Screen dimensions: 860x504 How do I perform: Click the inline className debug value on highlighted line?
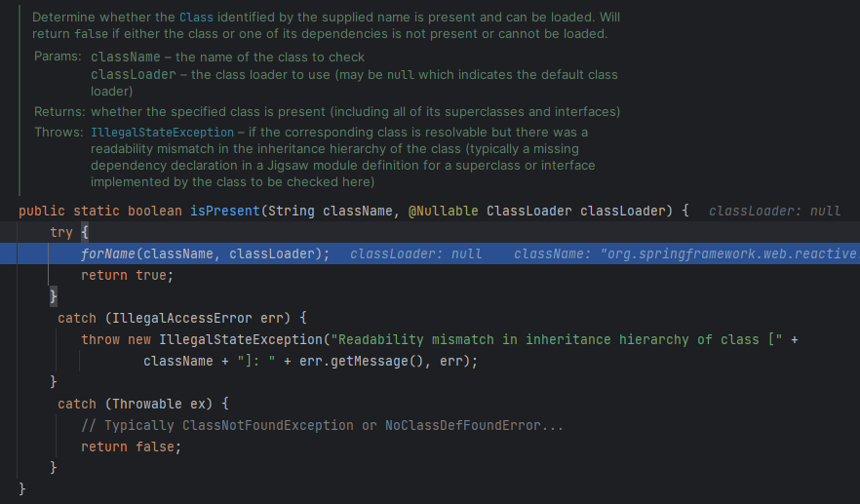tap(686, 253)
